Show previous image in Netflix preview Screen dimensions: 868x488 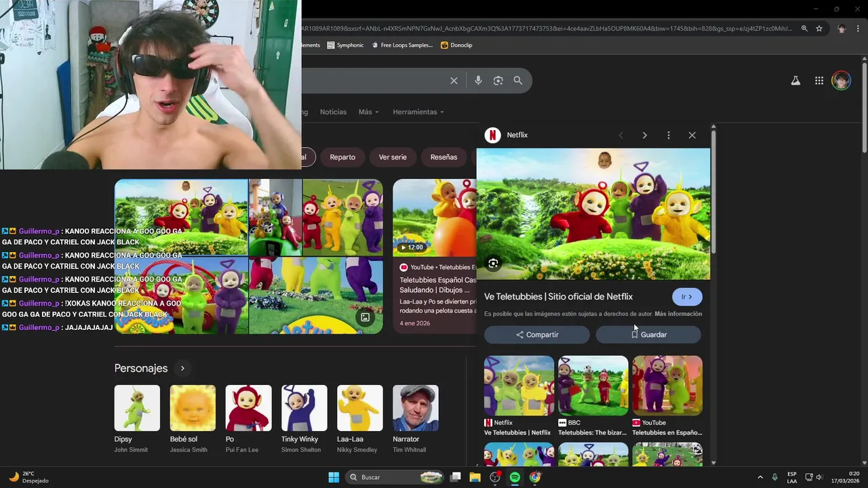point(620,135)
